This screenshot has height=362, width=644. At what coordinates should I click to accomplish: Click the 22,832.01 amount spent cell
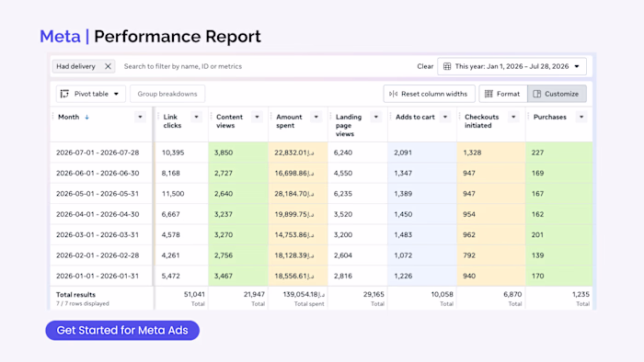tap(298, 153)
